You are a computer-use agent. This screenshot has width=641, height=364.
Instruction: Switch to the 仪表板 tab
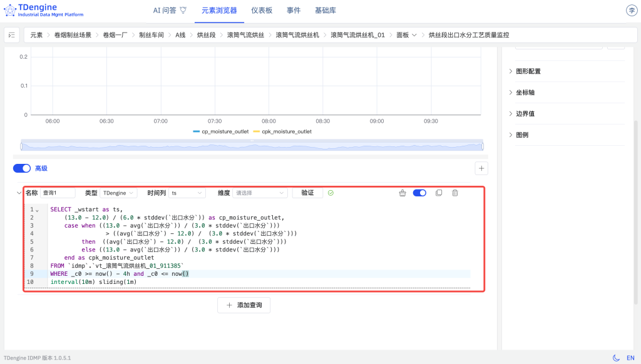(261, 10)
